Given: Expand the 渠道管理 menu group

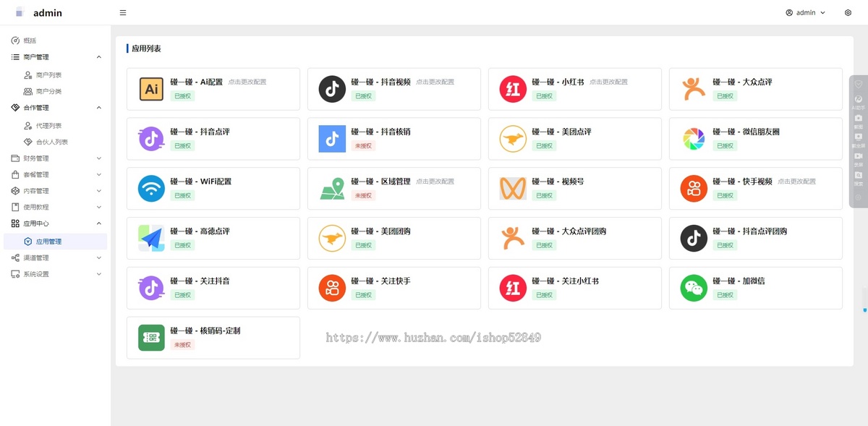Looking at the screenshot, I should (x=56, y=257).
